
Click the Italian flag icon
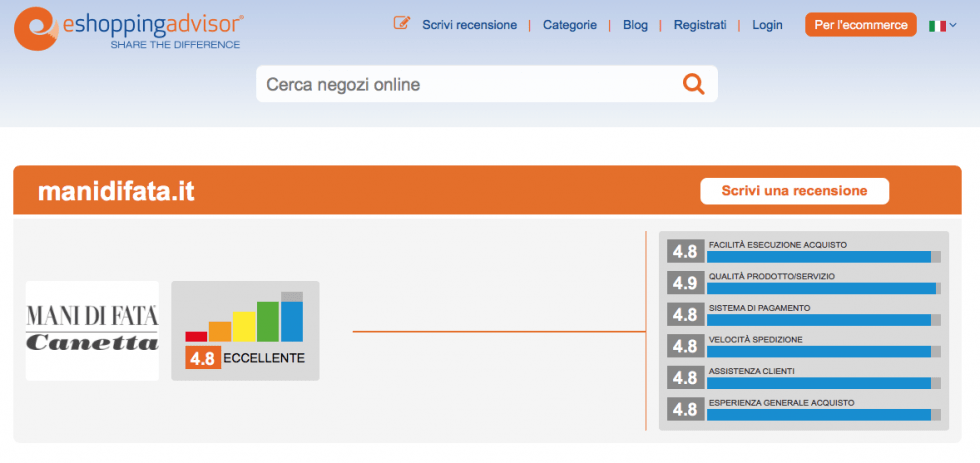pyautogui.click(x=937, y=25)
